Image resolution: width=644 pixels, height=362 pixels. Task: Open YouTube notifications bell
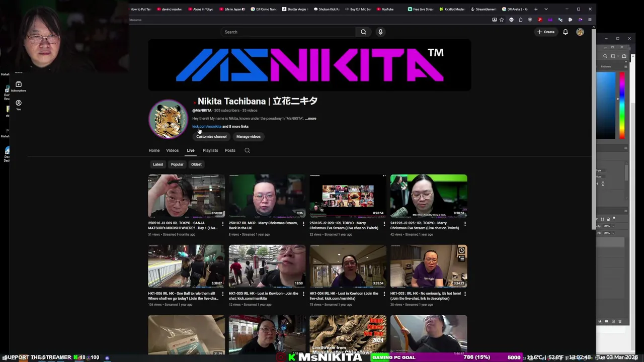[566, 32]
